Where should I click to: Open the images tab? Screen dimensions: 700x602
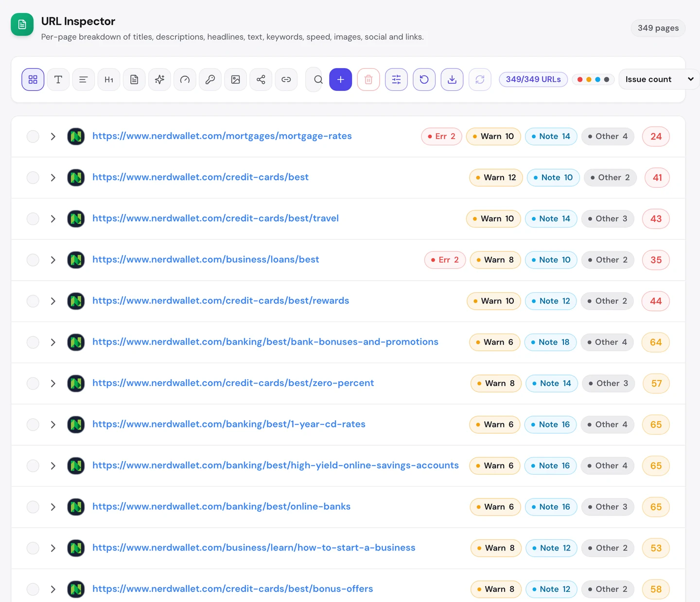235,79
